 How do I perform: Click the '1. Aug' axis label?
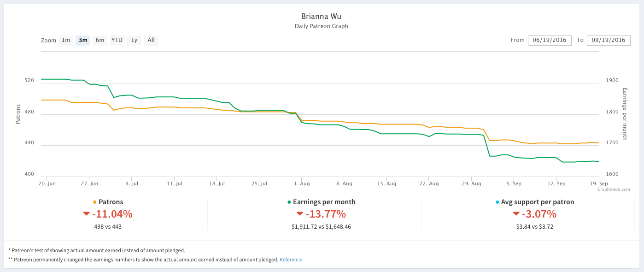[302, 183]
